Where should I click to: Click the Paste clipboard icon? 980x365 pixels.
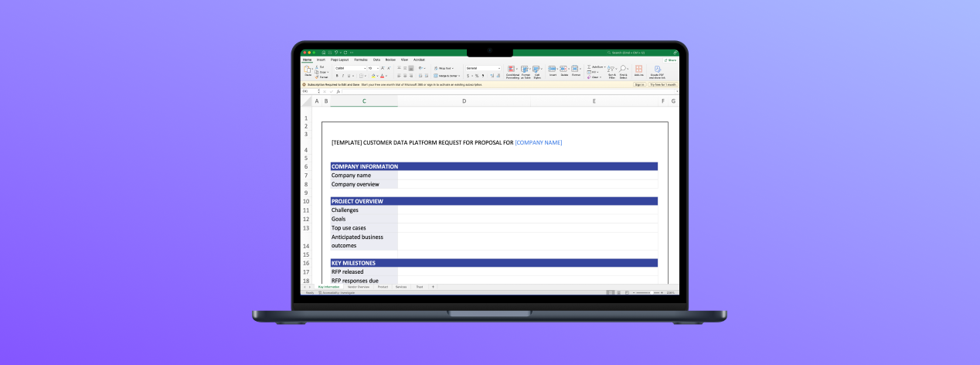307,70
